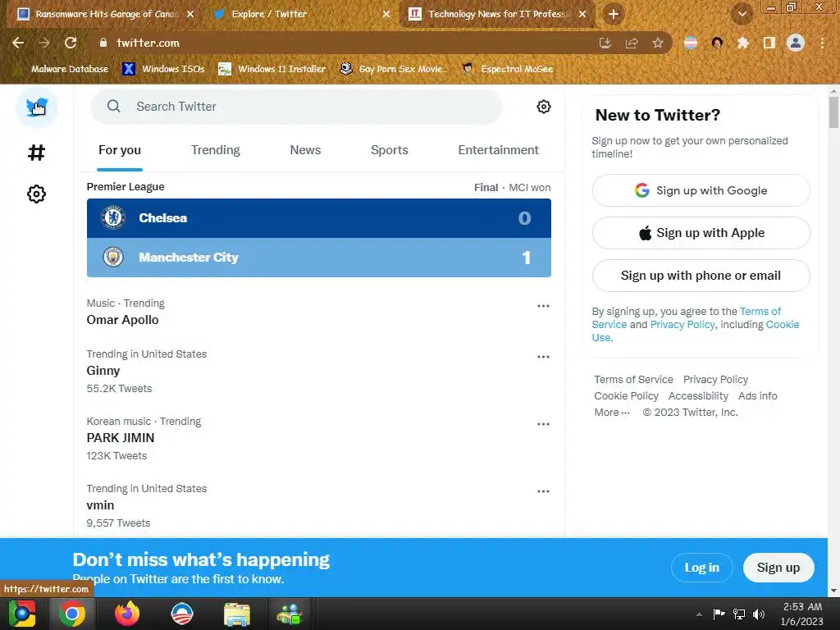Open the Cookie Use link in signup text

pyautogui.click(x=782, y=325)
